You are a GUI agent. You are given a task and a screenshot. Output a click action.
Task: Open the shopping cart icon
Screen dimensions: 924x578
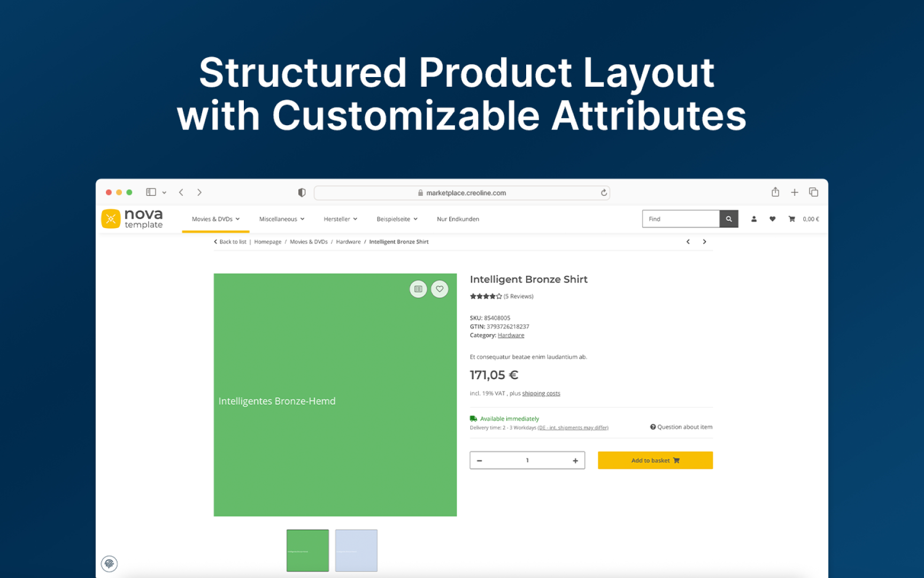(792, 219)
